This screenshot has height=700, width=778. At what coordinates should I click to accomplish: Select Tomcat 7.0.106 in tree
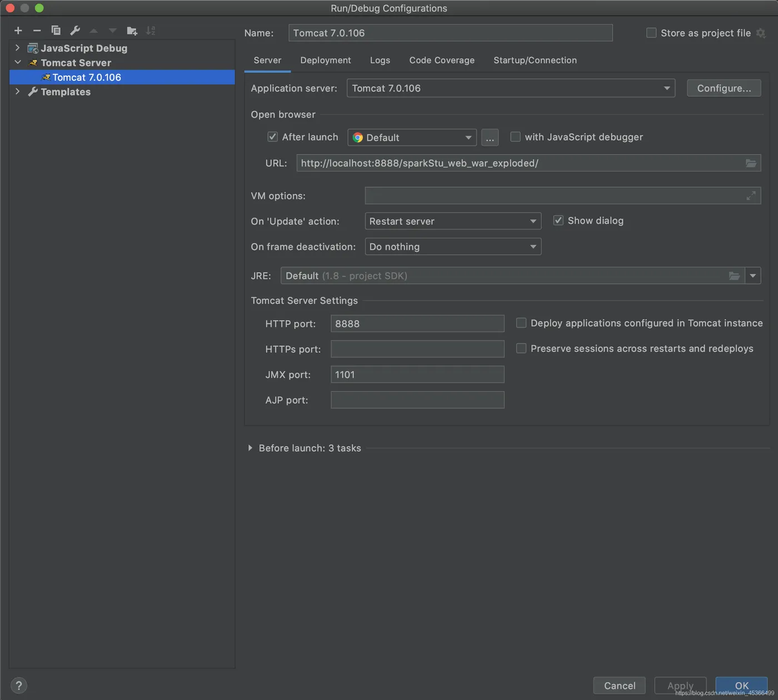click(122, 77)
